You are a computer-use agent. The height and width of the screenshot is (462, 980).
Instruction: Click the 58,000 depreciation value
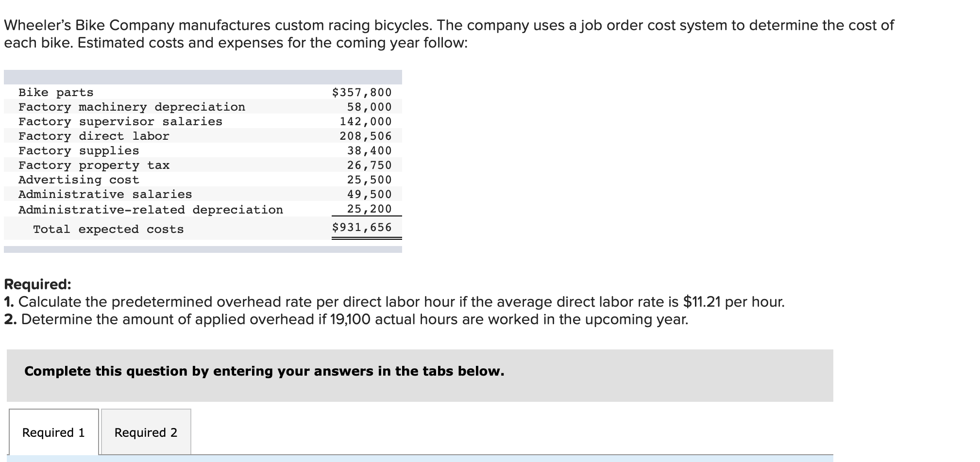(x=369, y=107)
